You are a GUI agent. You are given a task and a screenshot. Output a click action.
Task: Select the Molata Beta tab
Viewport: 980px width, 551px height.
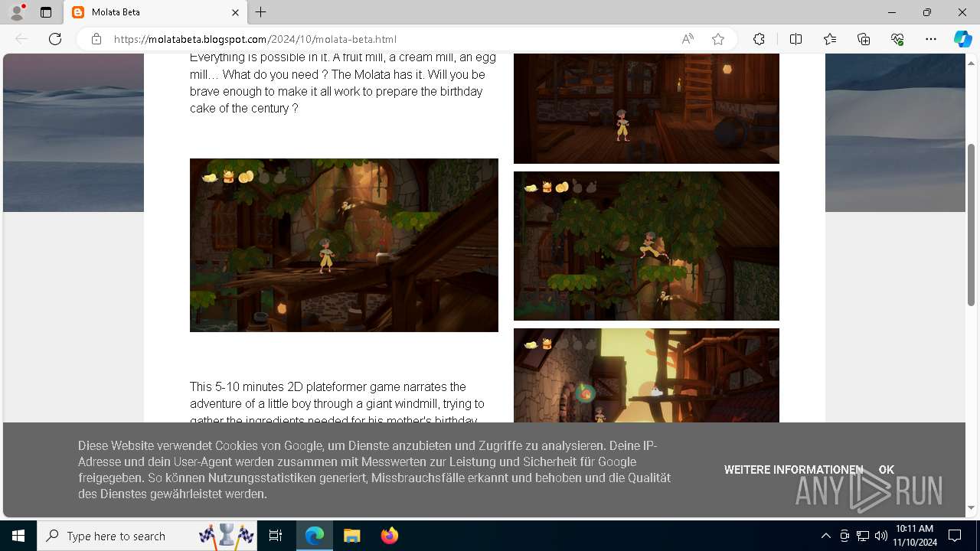click(x=155, y=12)
